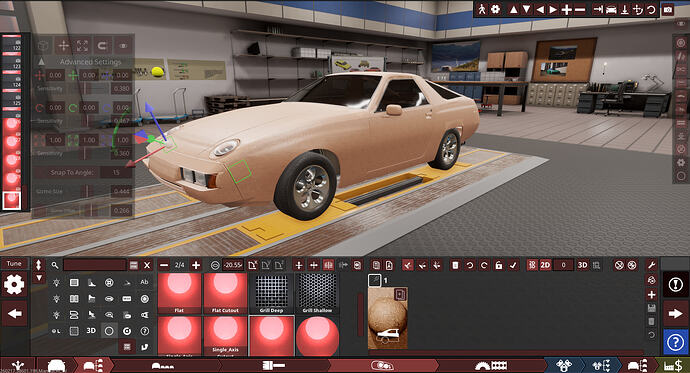Screen dimensions: 690x373
Task: Open the car model stage tab
Action: click(x=56, y=365)
